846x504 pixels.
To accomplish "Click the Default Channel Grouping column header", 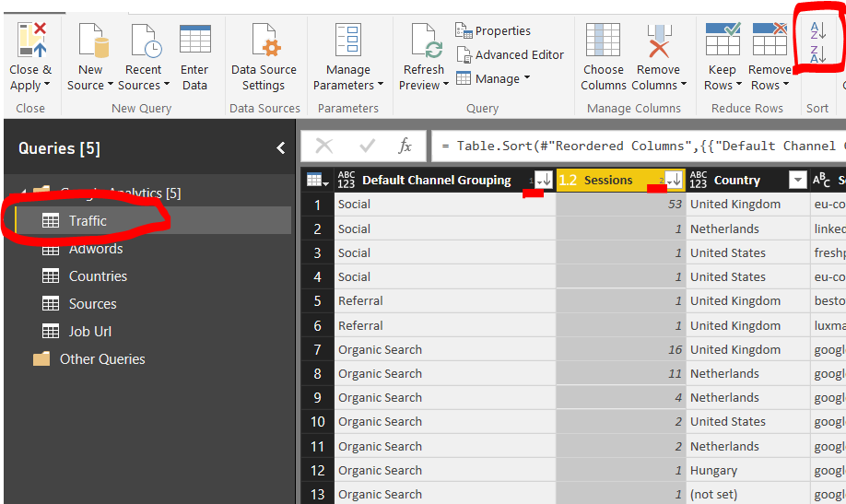I will (x=436, y=181).
